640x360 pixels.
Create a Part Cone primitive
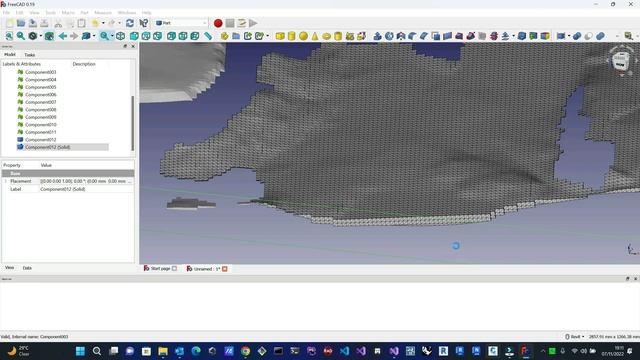[x=315, y=36]
